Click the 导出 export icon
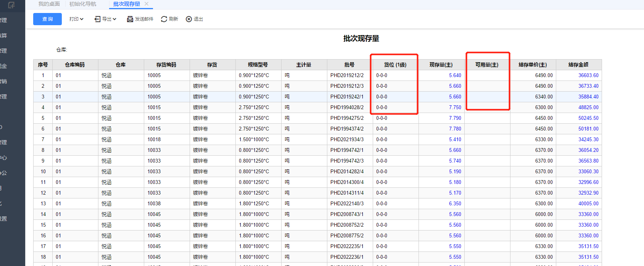 tap(97, 19)
